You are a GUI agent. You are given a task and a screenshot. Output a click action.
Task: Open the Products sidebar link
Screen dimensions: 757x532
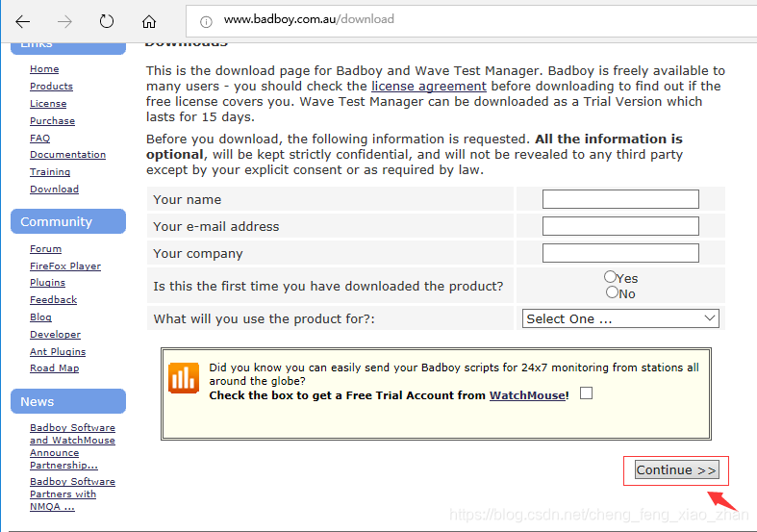51,87
